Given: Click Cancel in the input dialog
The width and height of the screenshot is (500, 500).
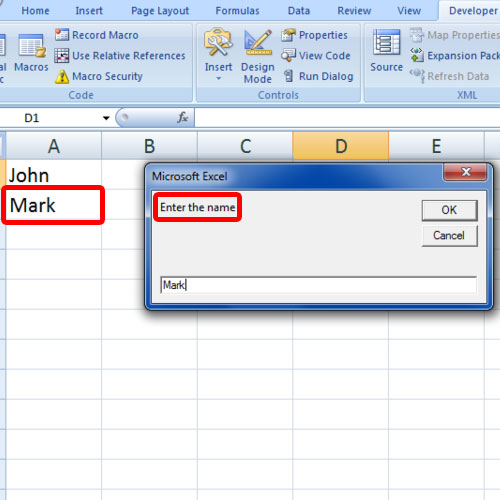Looking at the screenshot, I should 449,236.
